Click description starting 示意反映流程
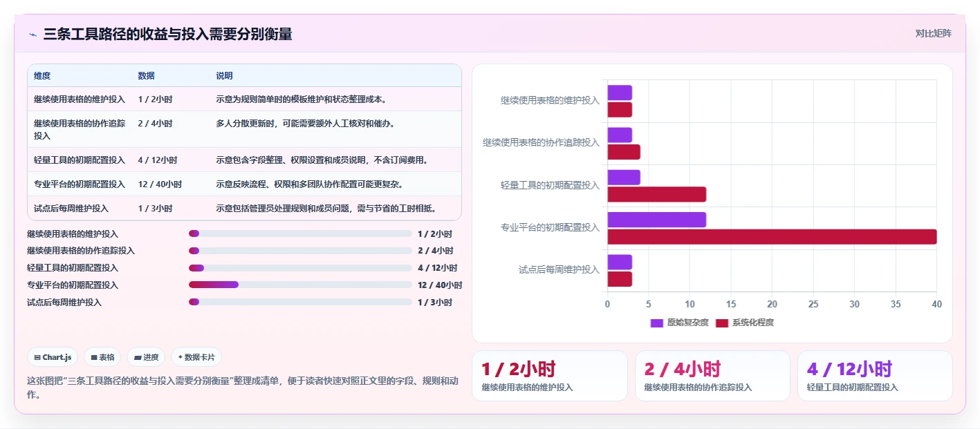Image resolution: width=980 pixels, height=429 pixels. point(310,184)
